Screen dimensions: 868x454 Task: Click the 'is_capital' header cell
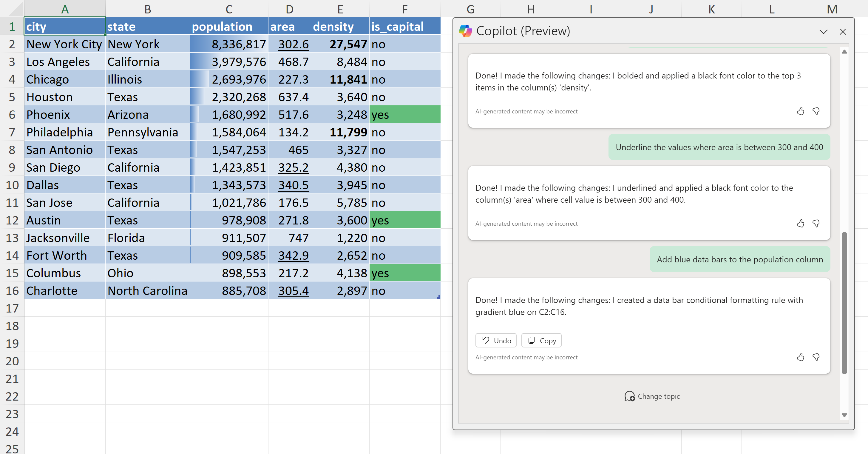tap(404, 27)
